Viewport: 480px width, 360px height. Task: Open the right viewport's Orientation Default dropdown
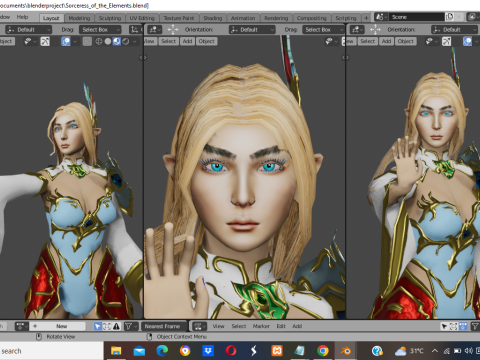click(x=455, y=30)
